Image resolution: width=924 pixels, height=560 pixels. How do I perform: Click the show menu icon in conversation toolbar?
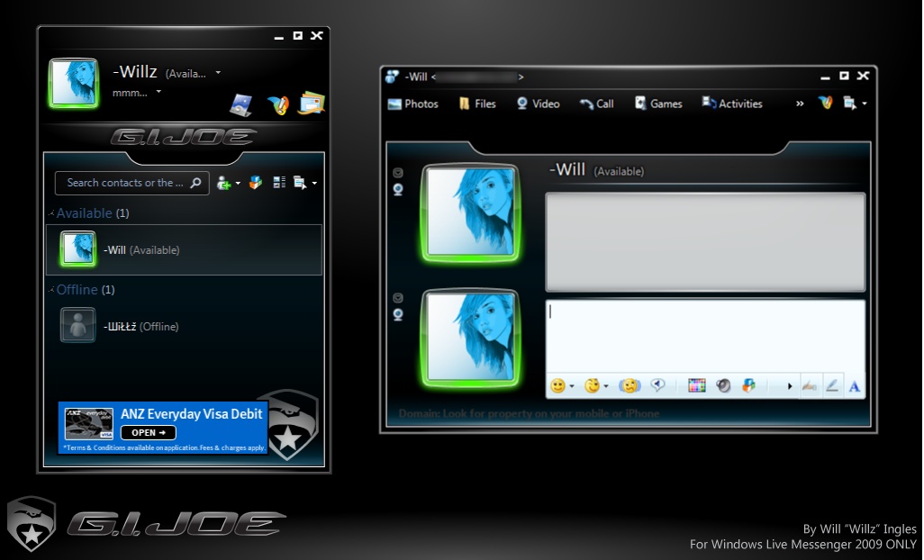(849, 104)
